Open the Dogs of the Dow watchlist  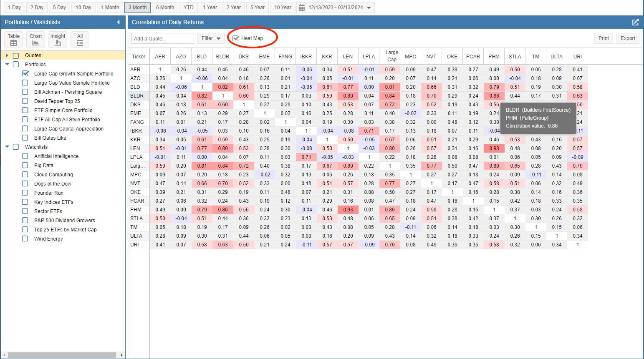53,183
